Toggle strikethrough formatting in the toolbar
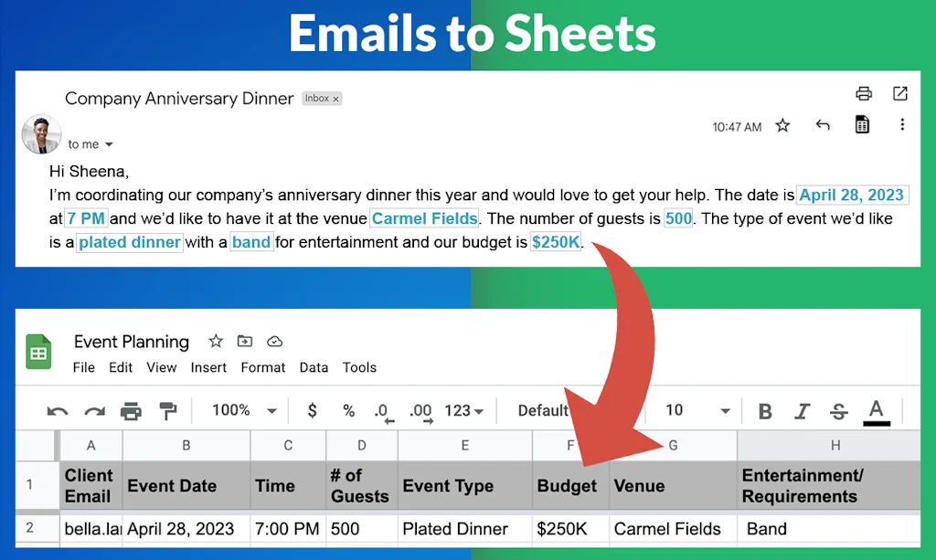Screen dimensions: 936x560 pyautogui.click(x=838, y=411)
